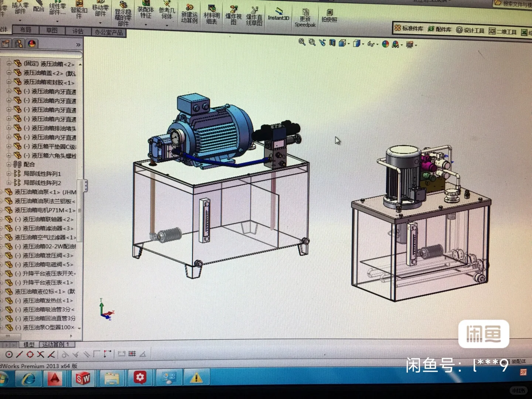The image size is (532, 399).
Task: Enable the grid snap icon
Action: tap(132, 354)
